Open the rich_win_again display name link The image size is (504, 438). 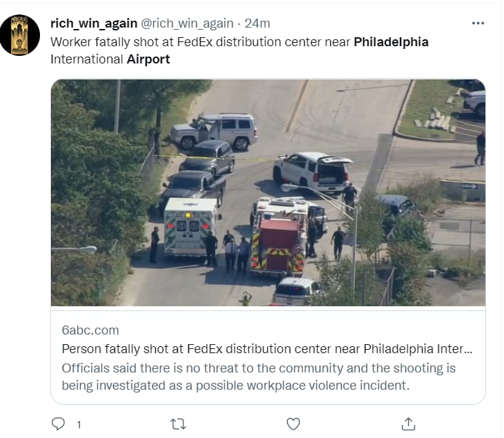[94, 23]
